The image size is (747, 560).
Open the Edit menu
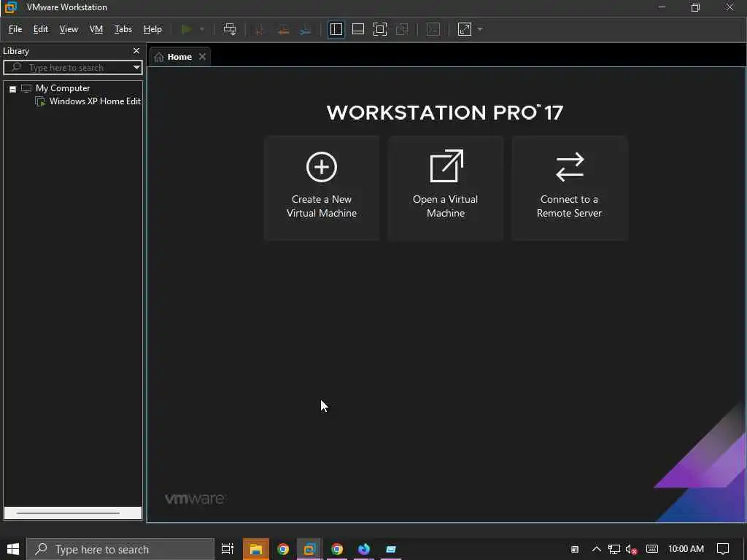pos(41,29)
